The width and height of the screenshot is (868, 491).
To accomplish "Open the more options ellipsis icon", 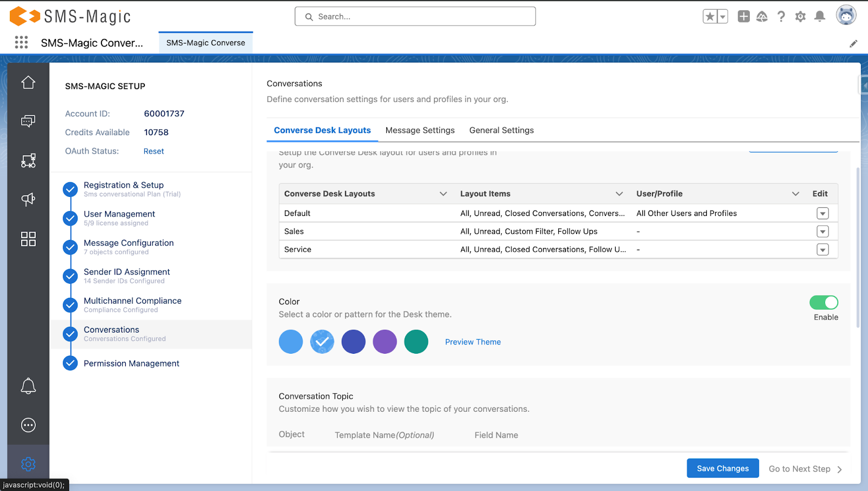I will point(28,425).
